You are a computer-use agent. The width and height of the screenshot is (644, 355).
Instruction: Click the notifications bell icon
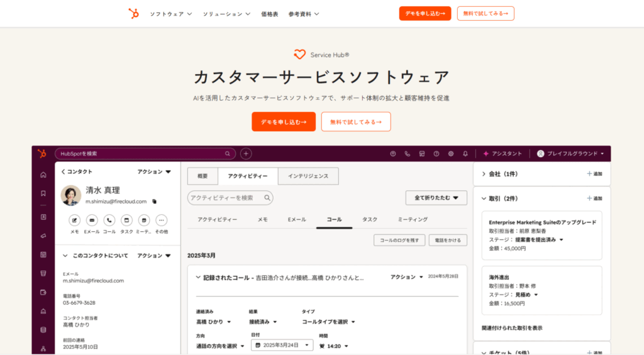(x=465, y=153)
